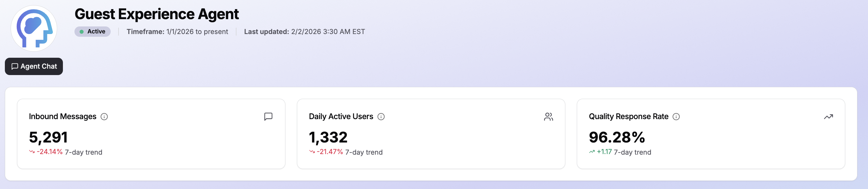Click the Guest Experience Agent avatar logo
This screenshot has height=189, width=868.
(34, 28)
